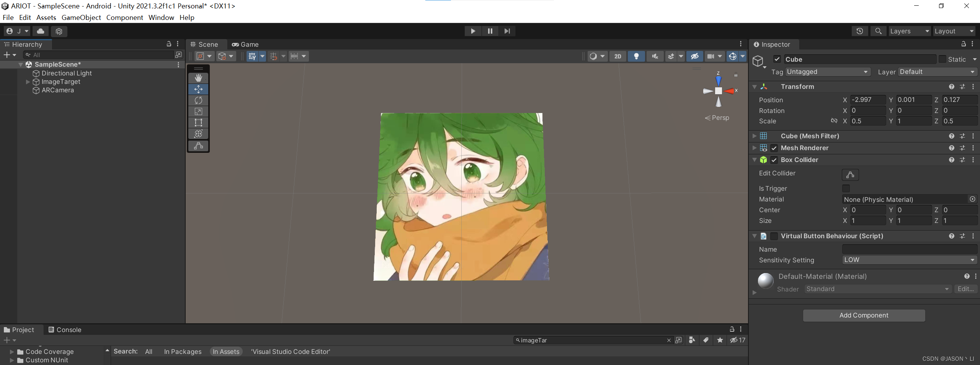Select In Packages search filter
Viewport: 980px width, 365px height.
point(183,352)
